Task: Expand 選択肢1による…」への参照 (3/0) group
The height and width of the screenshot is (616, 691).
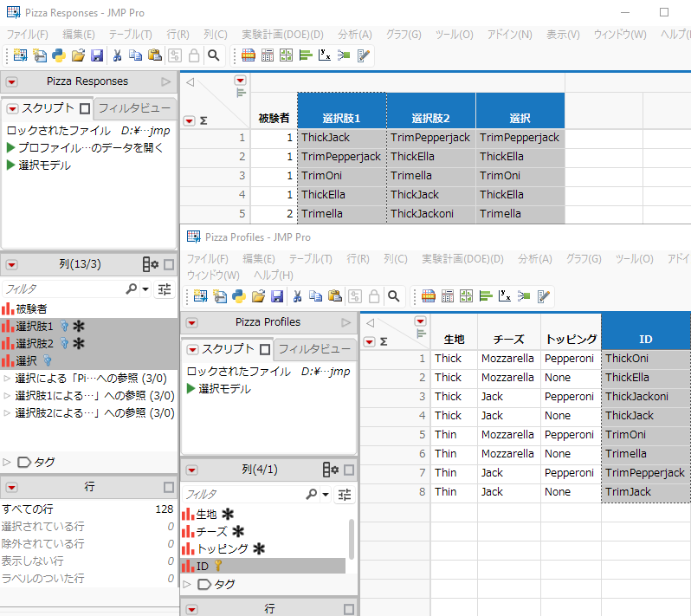Action: pos(7,396)
